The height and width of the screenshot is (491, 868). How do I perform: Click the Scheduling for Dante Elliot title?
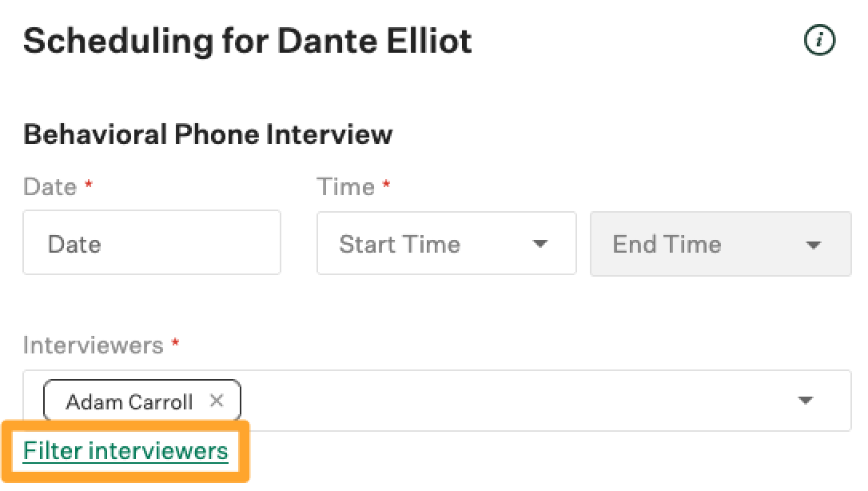248,42
